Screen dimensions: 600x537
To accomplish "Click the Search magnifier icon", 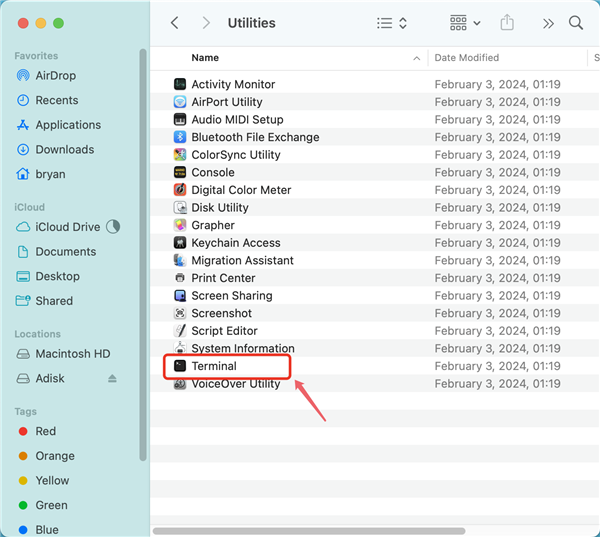I will pos(576,23).
